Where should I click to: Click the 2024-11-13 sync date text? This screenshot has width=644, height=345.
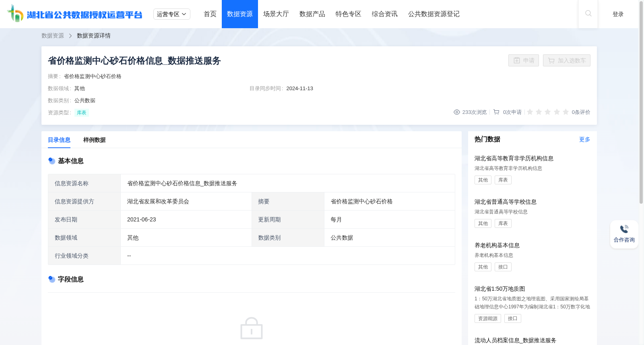300,89
